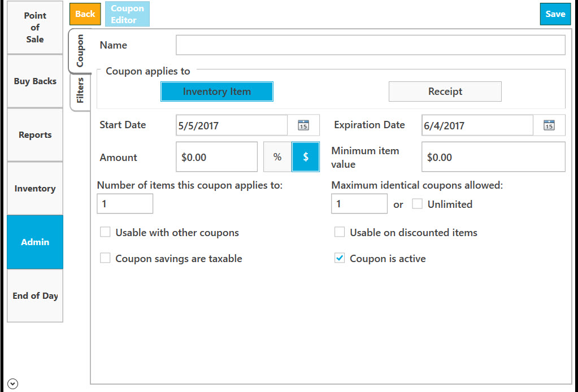Open Reports section

(x=35, y=135)
